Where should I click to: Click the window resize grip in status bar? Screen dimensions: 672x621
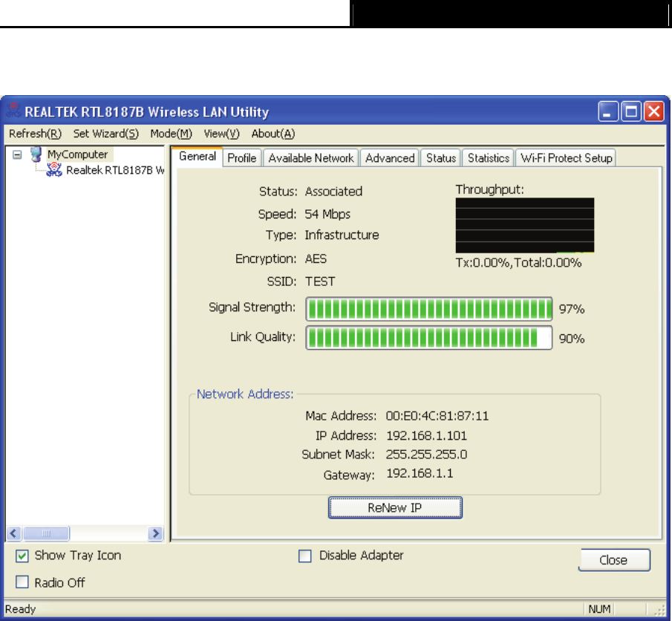pos(660,611)
